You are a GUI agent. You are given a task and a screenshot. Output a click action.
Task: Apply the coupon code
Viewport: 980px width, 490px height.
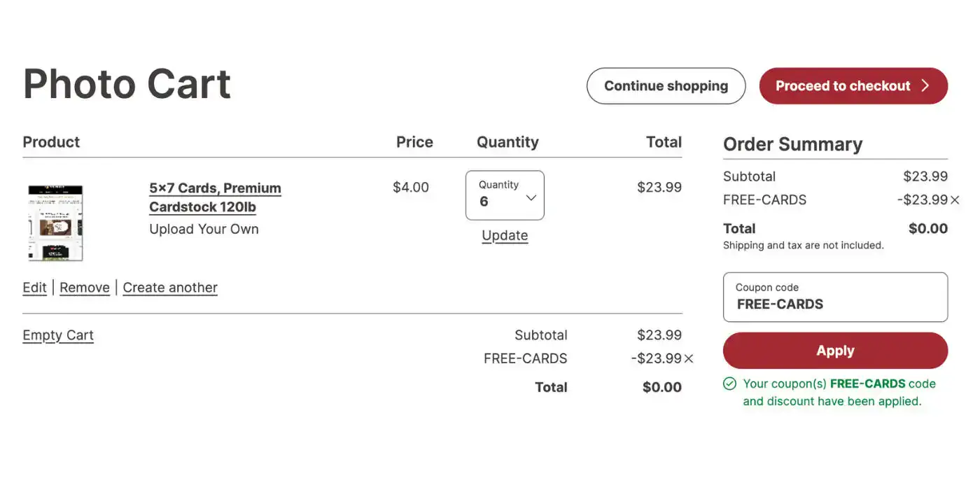[x=835, y=351]
